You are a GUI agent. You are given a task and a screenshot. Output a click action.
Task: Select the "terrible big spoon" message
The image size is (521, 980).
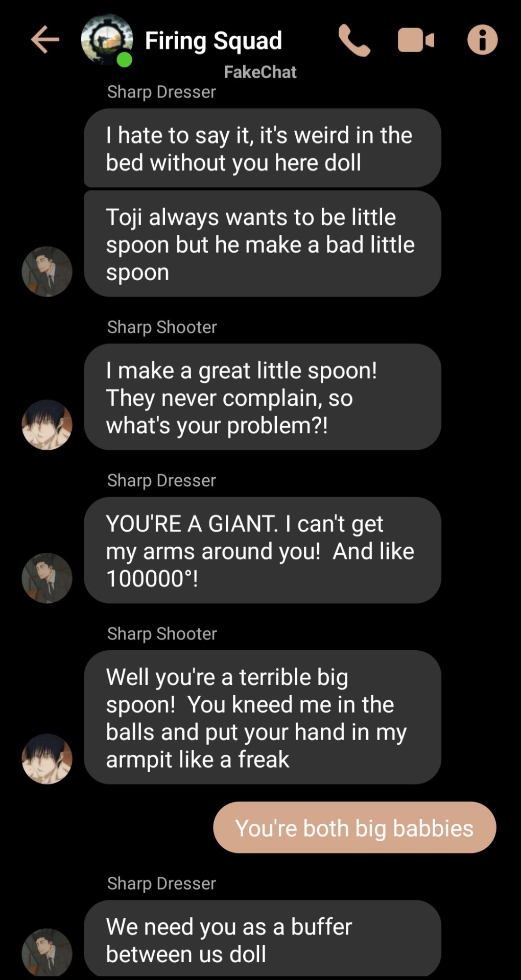pos(263,717)
